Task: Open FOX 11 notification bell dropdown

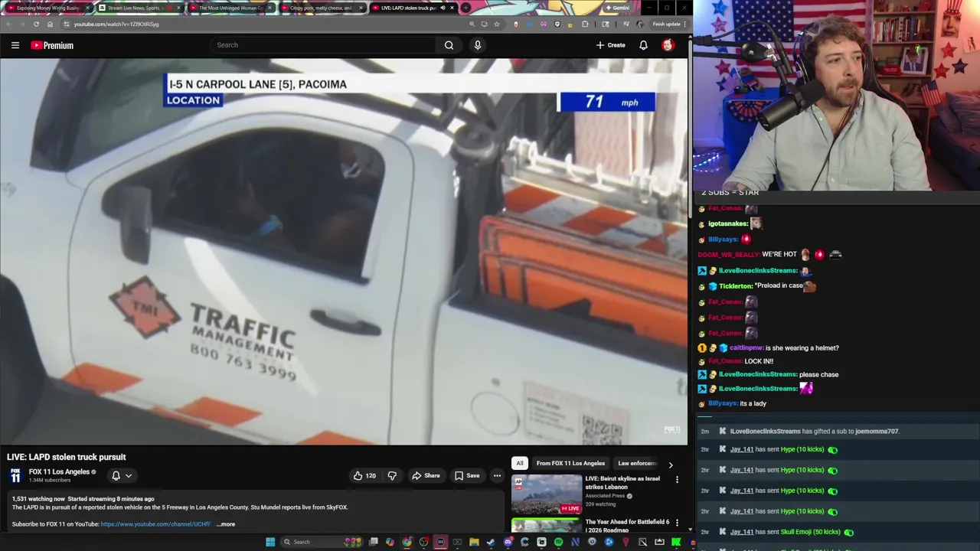Action: pos(122,475)
